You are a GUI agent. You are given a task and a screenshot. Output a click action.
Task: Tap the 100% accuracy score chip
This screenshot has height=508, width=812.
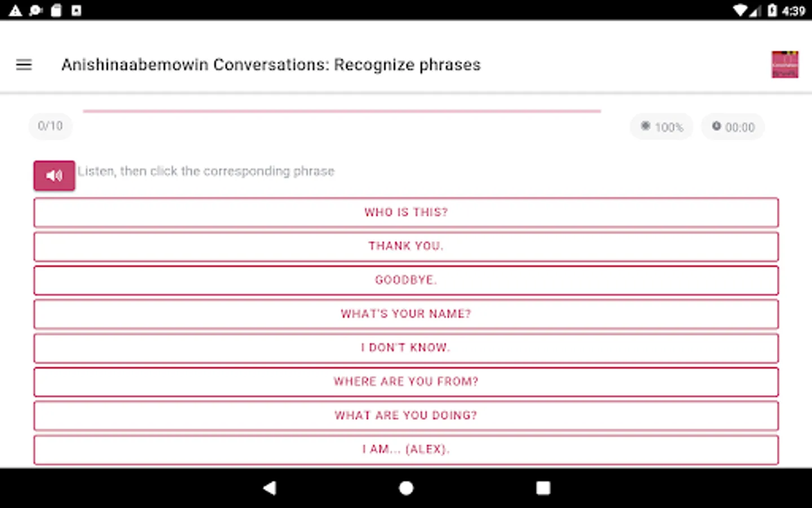[661, 127]
